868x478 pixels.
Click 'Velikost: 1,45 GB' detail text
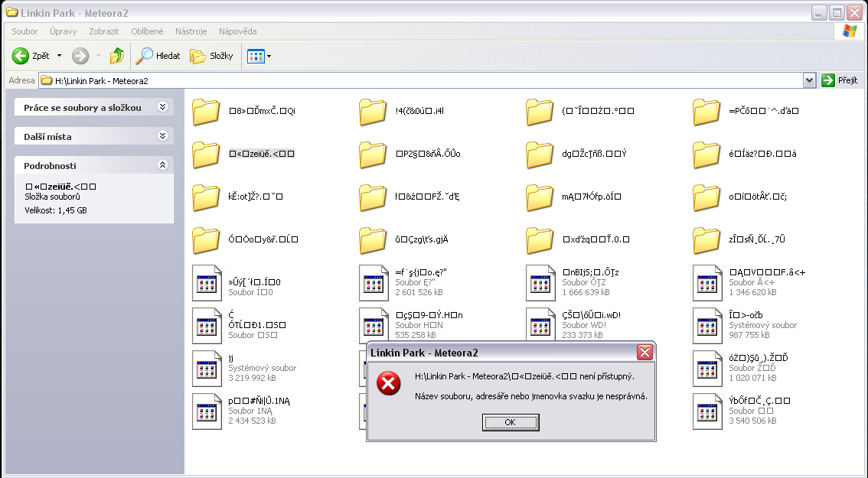(x=56, y=210)
